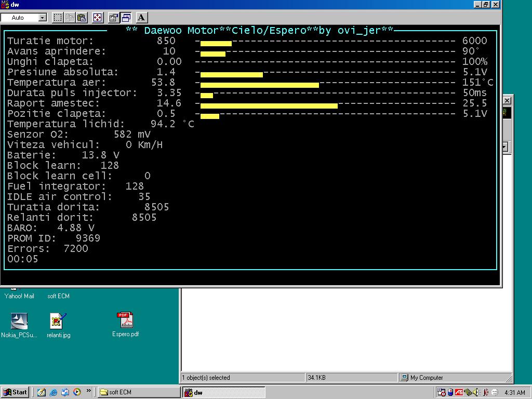The image size is (532, 399).
Task: Click the Turatie motor value 850
Action: (x=166, y=41)
